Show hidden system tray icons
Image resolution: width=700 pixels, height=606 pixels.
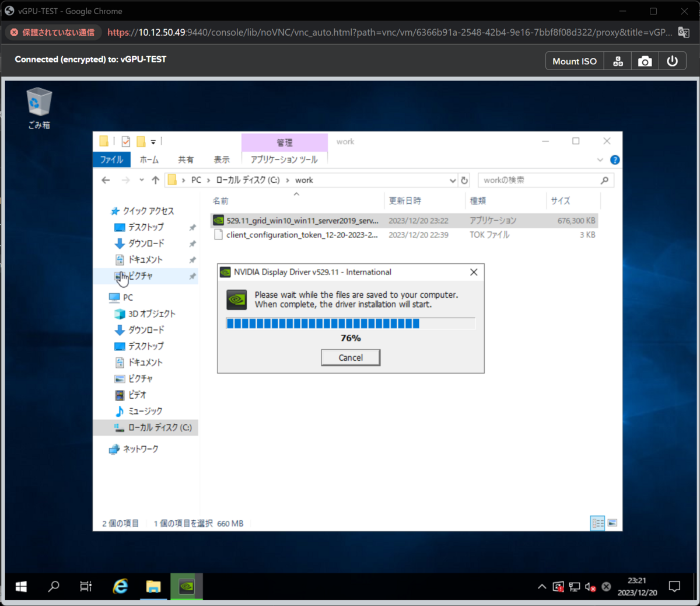tap(542, 587)
